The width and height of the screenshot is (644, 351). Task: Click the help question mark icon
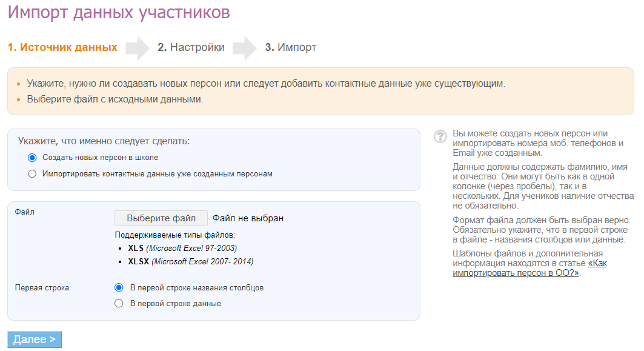tap(440, 137)
